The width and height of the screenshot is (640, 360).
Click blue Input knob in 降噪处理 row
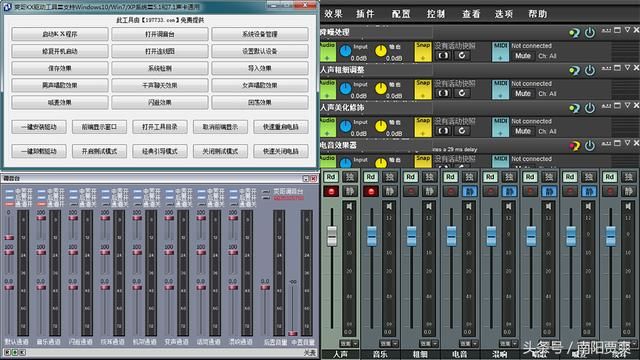click(346, 51)
